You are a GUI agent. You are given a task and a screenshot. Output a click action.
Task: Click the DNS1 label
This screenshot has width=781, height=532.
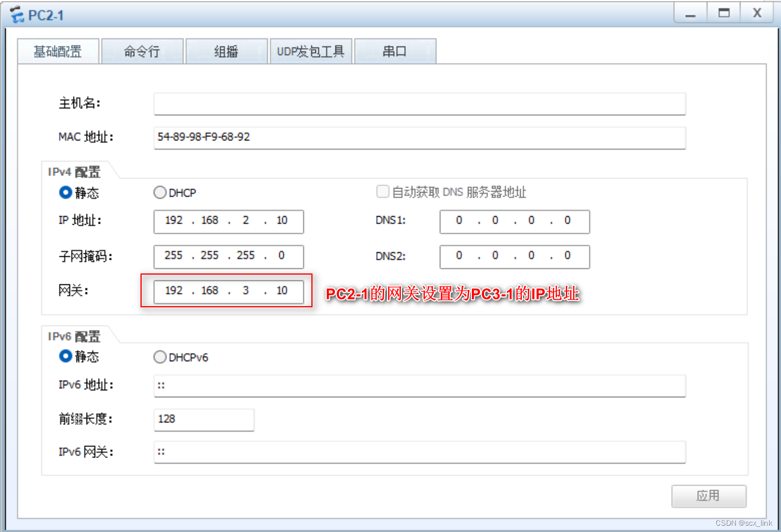click(x=390, y=221)
